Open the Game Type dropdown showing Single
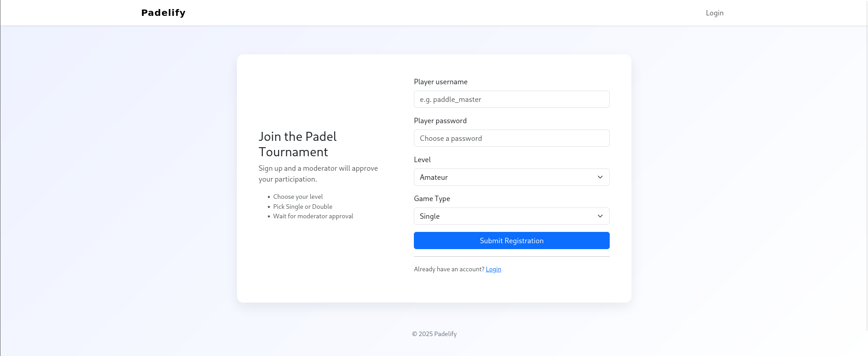Screen dimensions: 868x356 pos(512,216)
